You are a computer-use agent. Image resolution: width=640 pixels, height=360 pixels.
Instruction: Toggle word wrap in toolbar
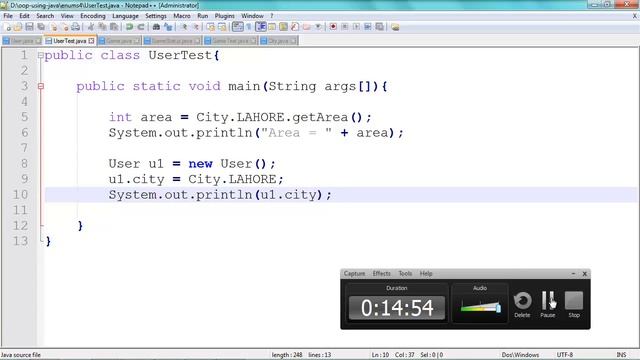pos(238,27)
